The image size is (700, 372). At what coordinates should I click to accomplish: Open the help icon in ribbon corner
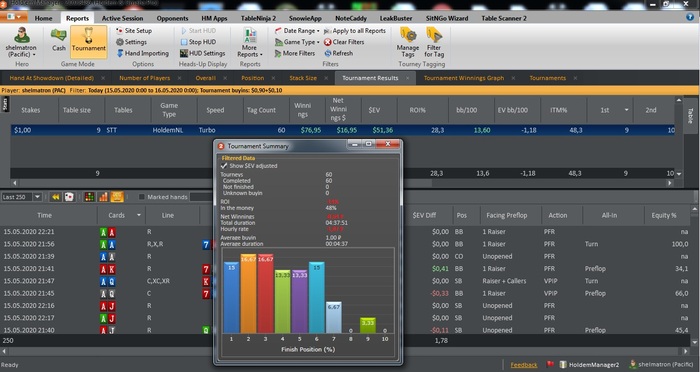(690, 17)
